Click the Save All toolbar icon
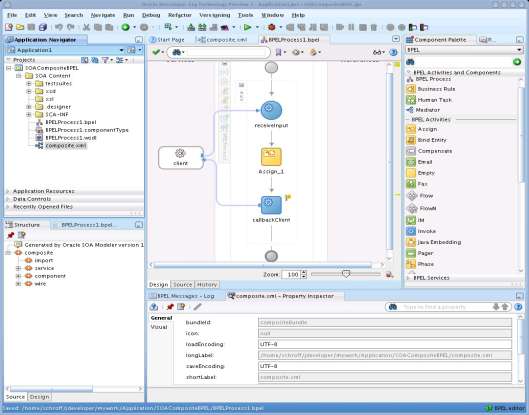This screenshot has width=529, height=415. (x=43, y=27)
